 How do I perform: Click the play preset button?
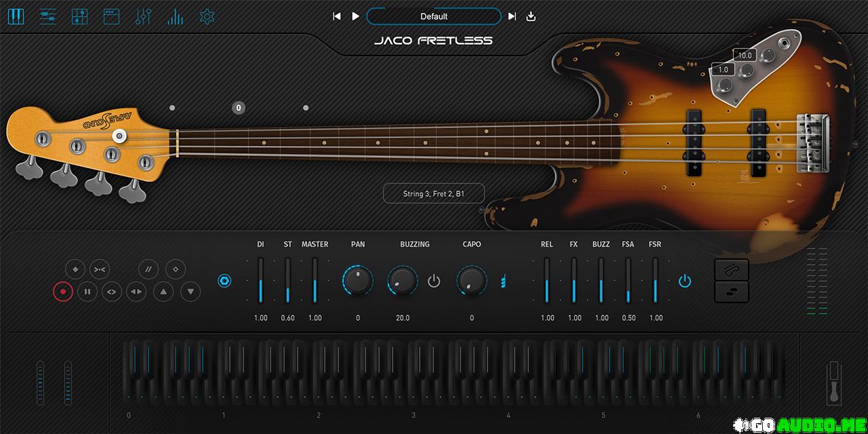point(355,16)
